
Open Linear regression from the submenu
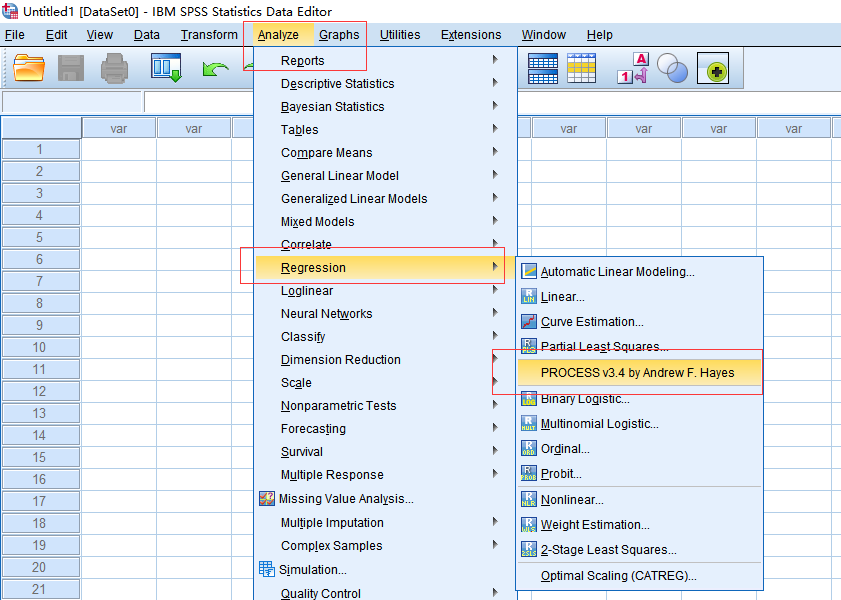[563, 297]
